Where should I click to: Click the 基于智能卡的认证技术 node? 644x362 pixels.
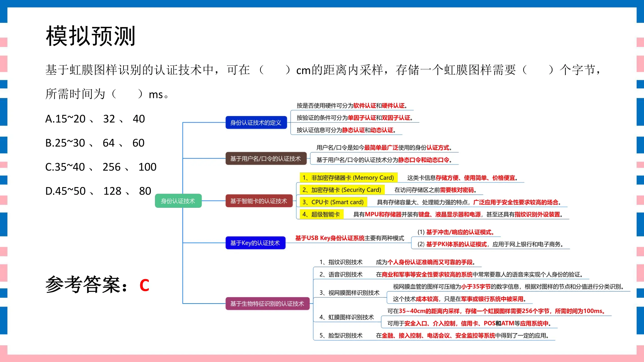(259, 201)
